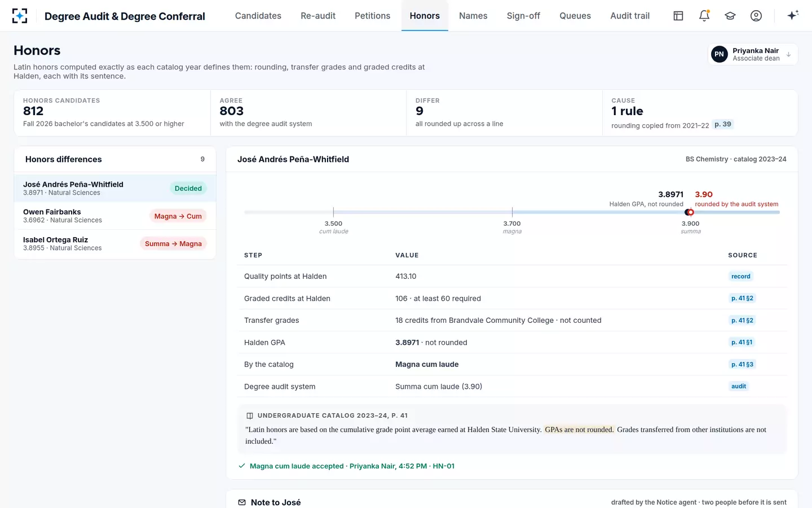Click the red 3.90 rounded marker on GPA scale

691,212
